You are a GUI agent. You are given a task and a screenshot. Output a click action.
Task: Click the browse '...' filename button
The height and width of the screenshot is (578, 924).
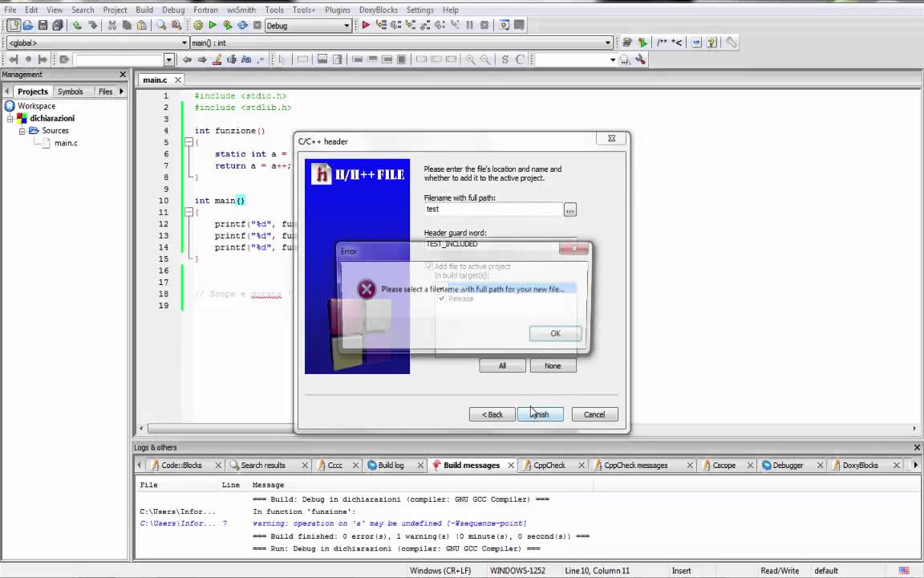569,210
